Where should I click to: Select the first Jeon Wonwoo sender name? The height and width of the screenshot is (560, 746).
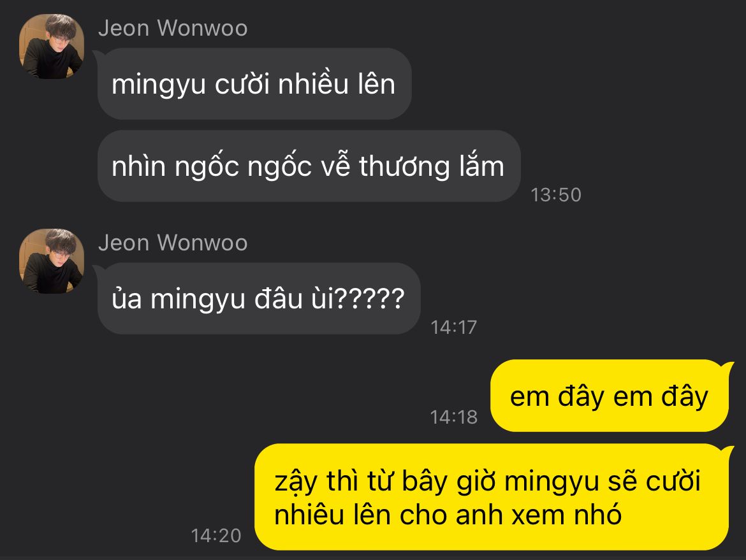[173, 28]
